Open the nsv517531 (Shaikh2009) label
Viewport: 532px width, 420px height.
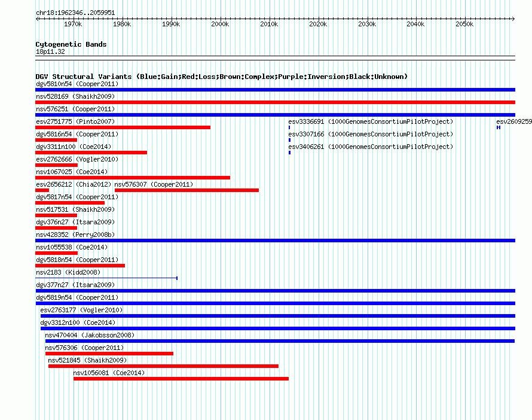coord(75,209)
